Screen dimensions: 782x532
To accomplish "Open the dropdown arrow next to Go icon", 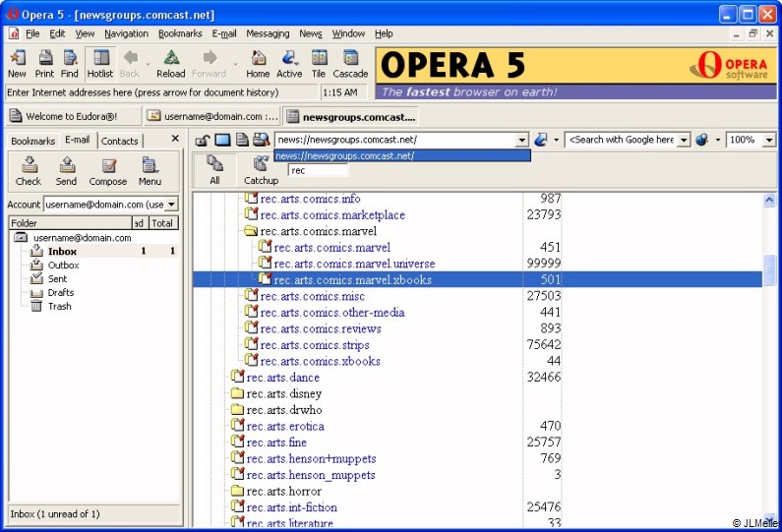I will point(556,140).
